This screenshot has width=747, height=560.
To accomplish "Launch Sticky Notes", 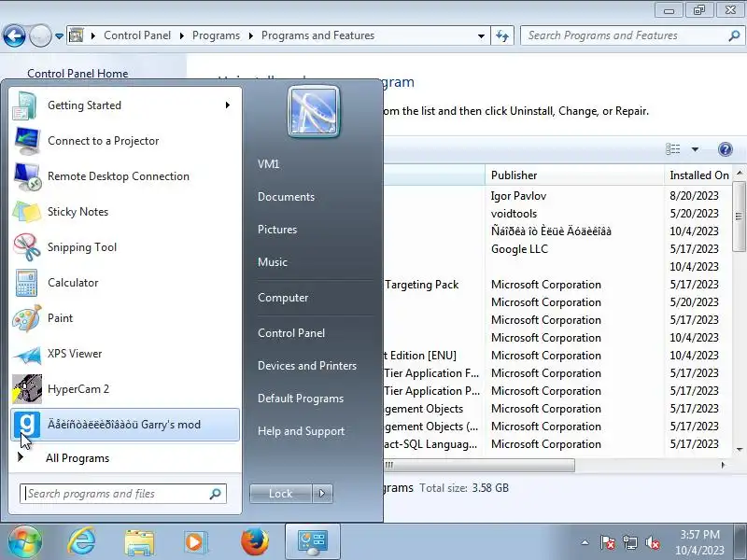I will coord(125,212).
